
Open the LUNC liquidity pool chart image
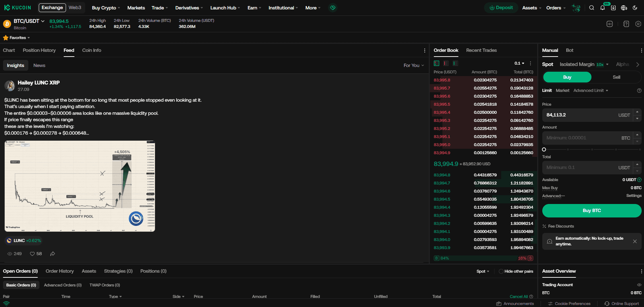(x=80, y=186)
